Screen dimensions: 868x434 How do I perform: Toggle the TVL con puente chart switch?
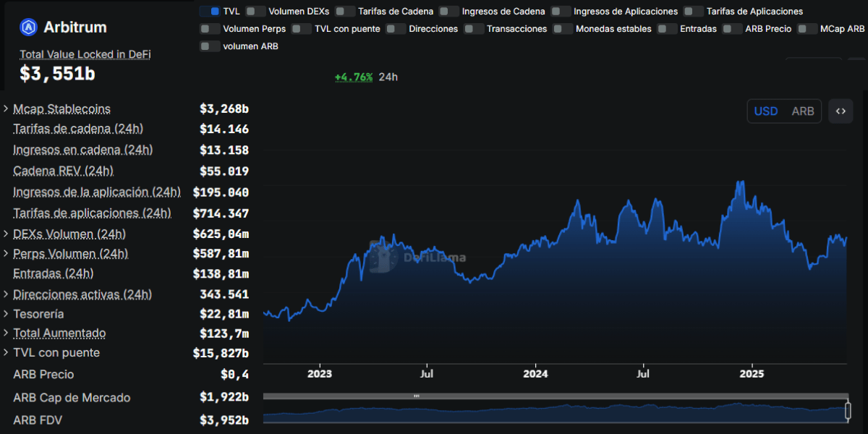click(x=302, y=29)
